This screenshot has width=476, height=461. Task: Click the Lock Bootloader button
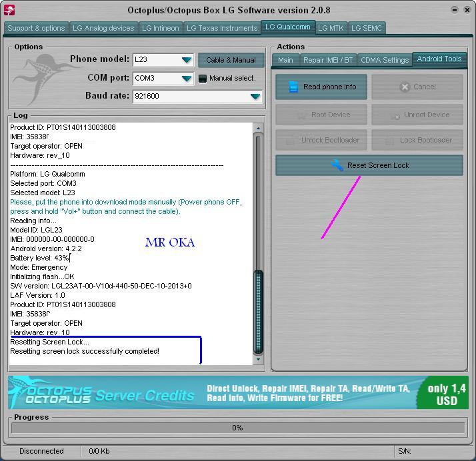tap(417, 140)
